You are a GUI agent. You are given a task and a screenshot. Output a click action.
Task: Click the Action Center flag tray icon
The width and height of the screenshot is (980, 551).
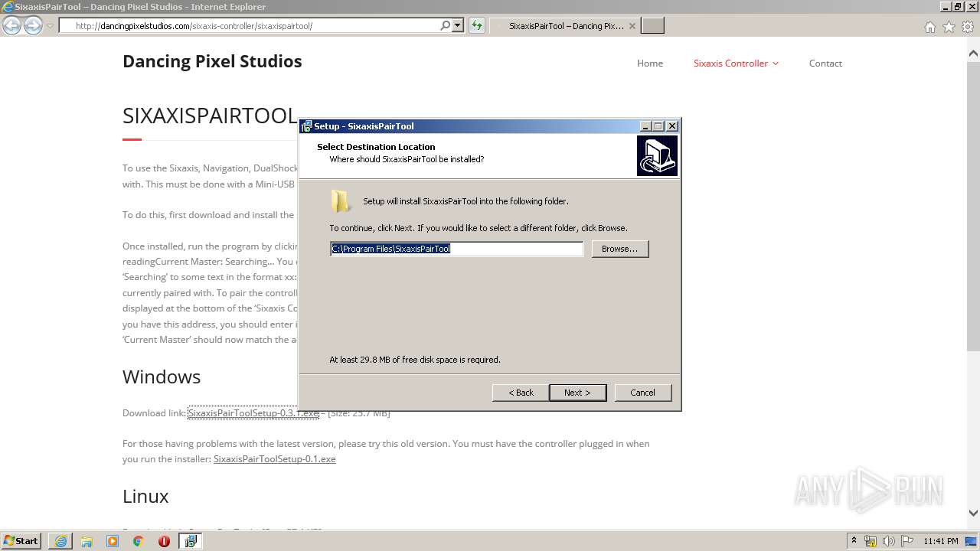pyautogui.click(x=907, y=541)
